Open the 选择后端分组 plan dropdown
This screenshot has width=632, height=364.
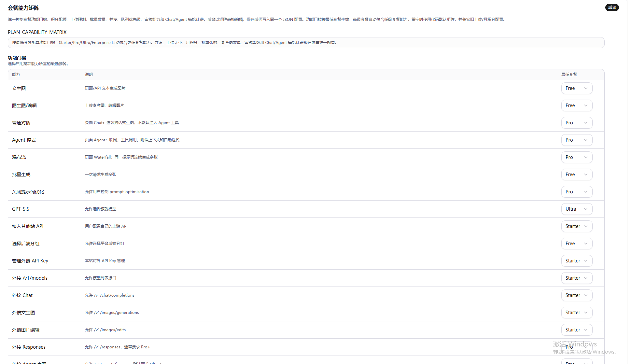click(577, 244)
